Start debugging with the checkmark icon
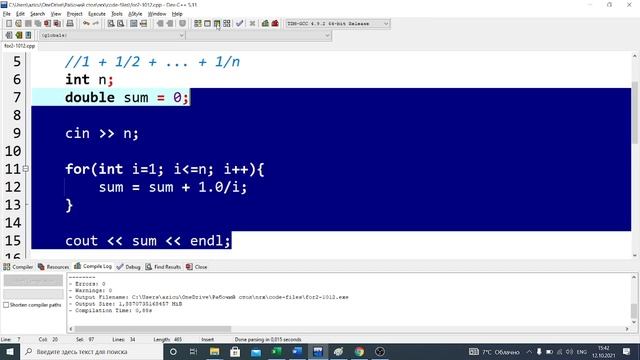Image resolution: width=640 pixels, height=360 pixels. 240,24
